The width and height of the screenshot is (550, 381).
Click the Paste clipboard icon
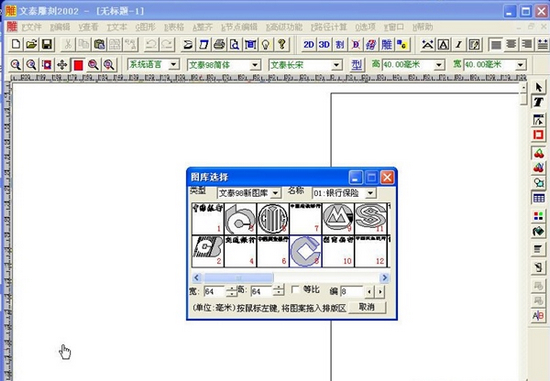(100, 44)
